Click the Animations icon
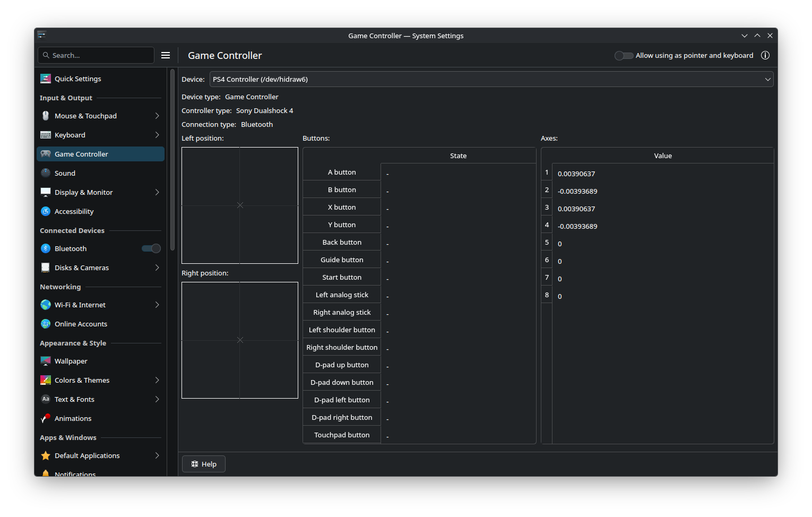Viewport: 812px width, 517px height. tap(46, 418)
